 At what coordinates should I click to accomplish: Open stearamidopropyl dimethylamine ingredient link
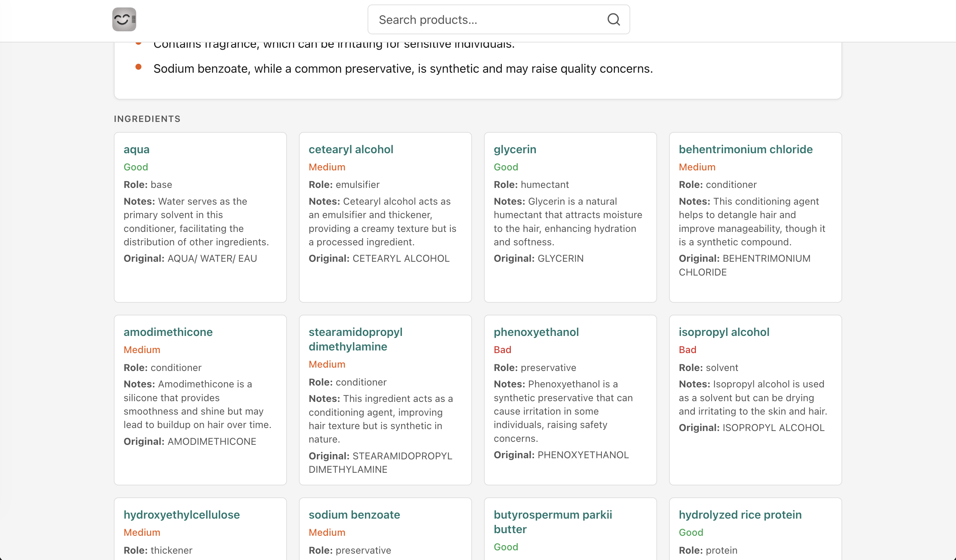tap(355, 339)
